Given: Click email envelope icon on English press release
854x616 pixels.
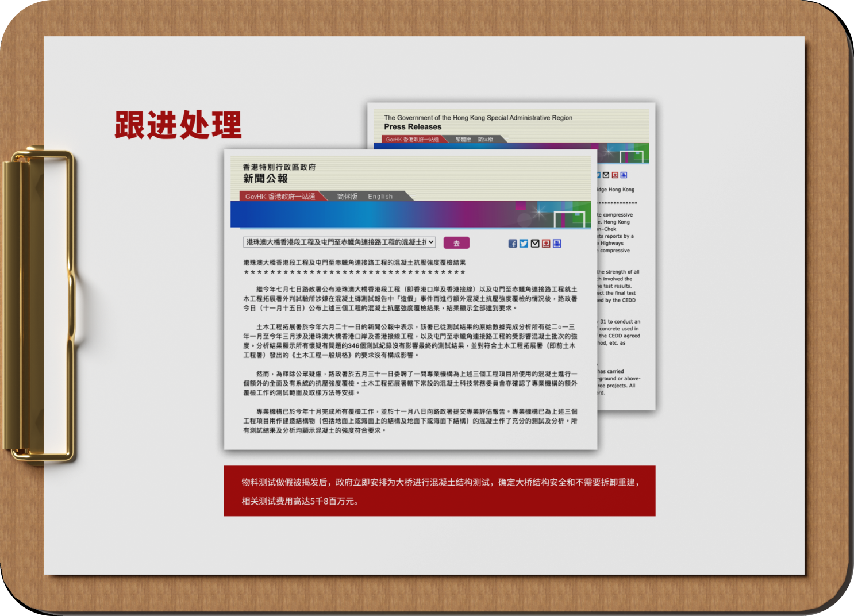Looking at the screenshot, I should [x=606, y=175].
